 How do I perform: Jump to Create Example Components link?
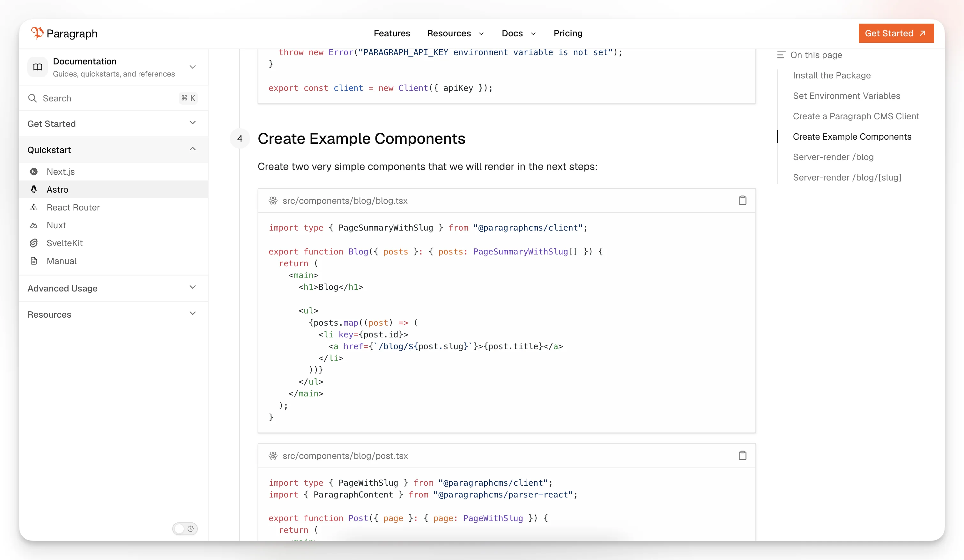(x=852, y=136)
